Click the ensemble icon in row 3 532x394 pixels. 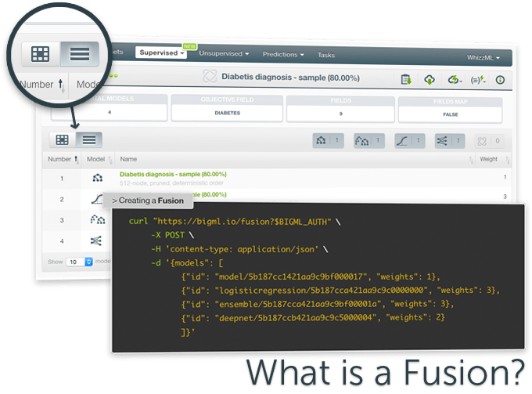click(98, 219)
